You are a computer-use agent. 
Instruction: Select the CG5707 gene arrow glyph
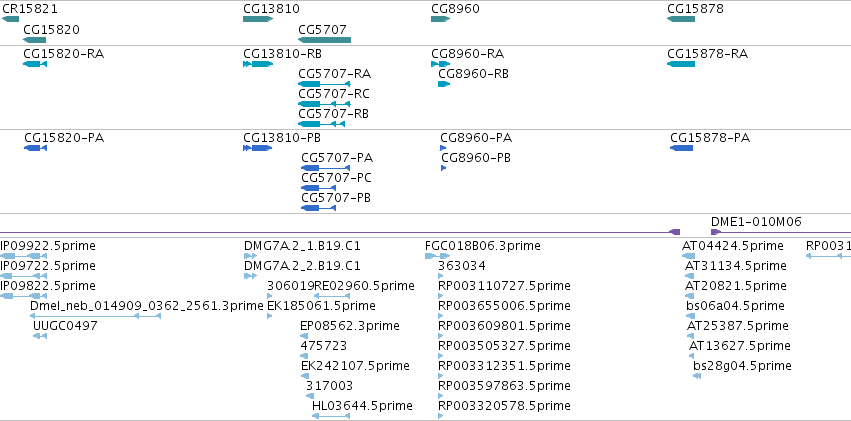(325, 40)
